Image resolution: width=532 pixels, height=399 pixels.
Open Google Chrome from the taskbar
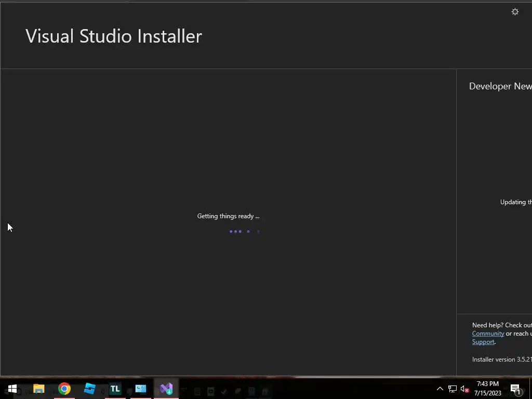pos(64,389)
